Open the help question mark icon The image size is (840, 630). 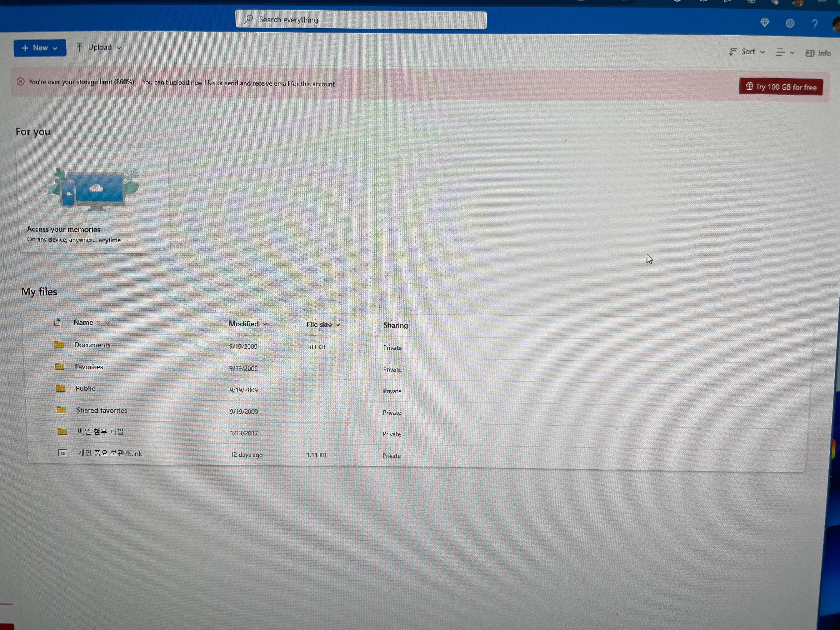point(815,24)
